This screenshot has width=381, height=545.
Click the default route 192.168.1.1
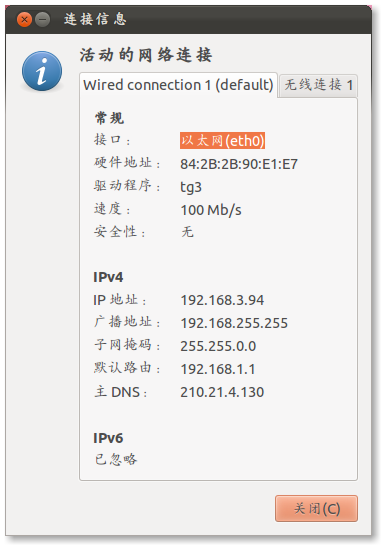click(x=218, y=369)
